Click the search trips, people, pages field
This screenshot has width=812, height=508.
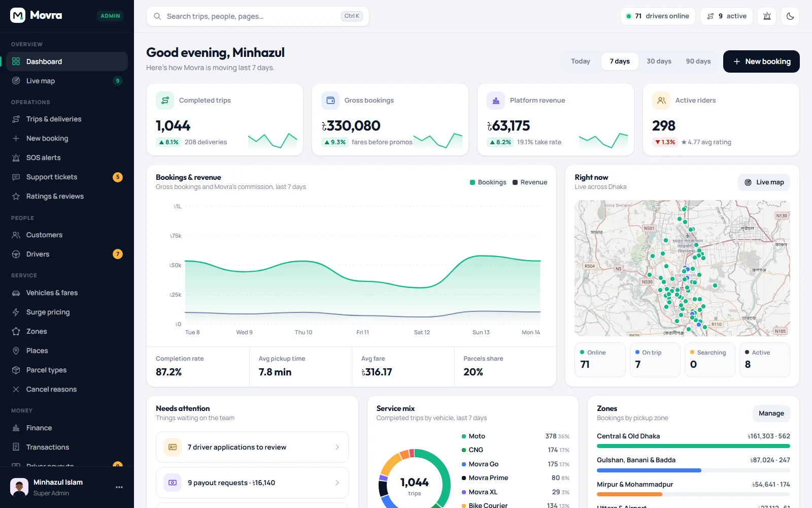[258, 16]
